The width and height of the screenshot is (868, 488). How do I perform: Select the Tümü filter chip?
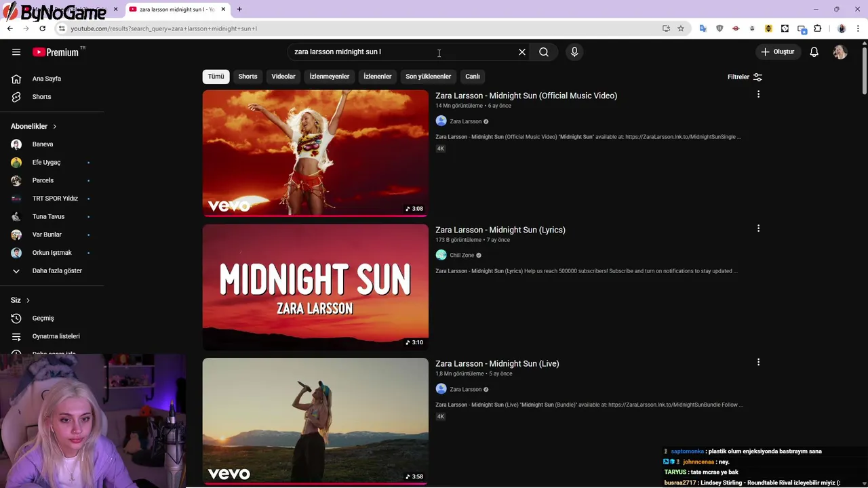pyautogui.click(x=216, y=77)
